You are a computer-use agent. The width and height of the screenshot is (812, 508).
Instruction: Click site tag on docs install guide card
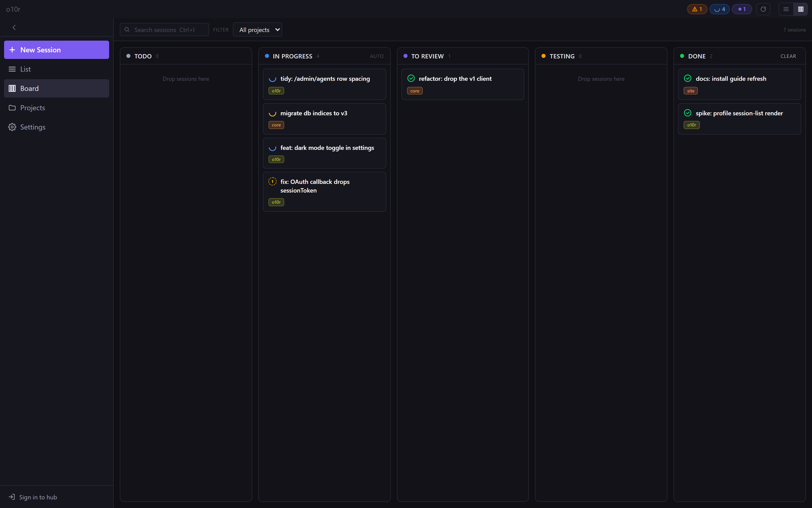point(690,91)
